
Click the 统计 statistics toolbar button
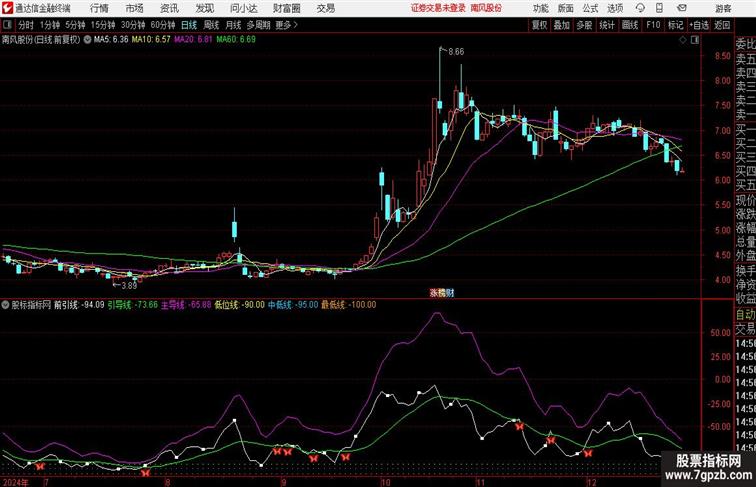click(x=607, y=25)
